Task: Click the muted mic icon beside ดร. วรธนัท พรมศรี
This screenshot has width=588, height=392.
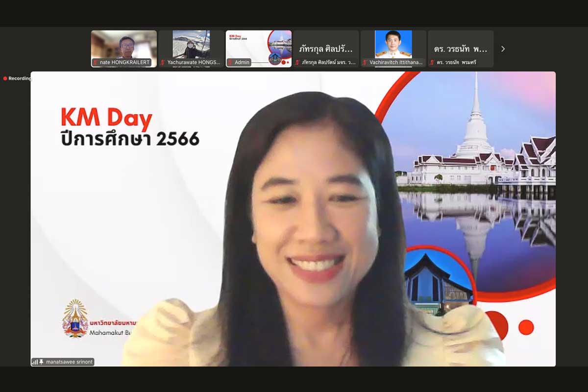Action: coord(432,63)
